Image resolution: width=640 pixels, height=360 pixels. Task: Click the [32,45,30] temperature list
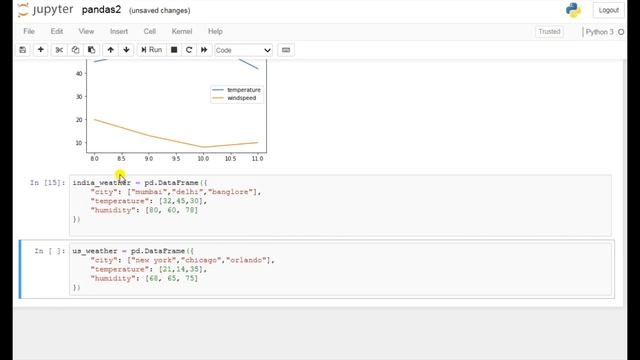(181, 201)
